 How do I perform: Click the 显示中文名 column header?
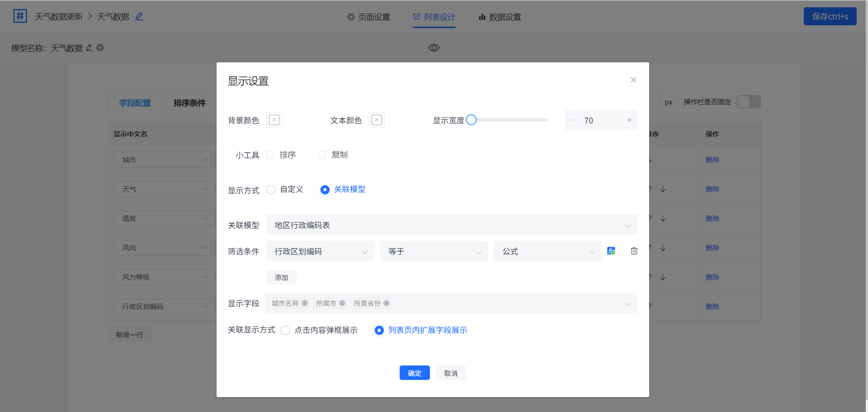(130, 134)
